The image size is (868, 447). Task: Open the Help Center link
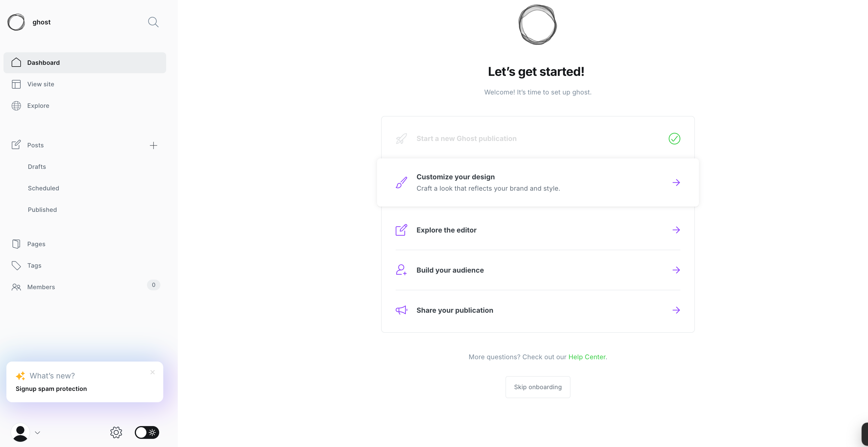(587, 357)
